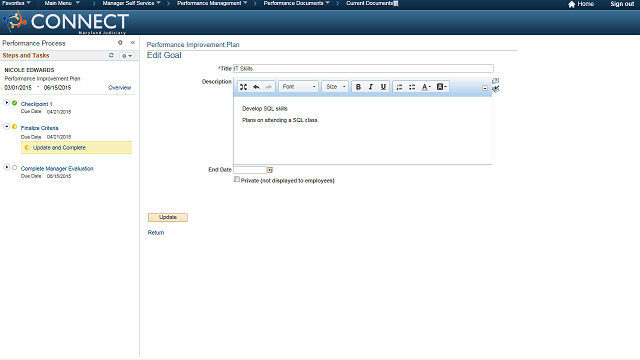This screenshot has width=640, height=360.
Task: Open Favorites menu
Action: coord(16,3)
